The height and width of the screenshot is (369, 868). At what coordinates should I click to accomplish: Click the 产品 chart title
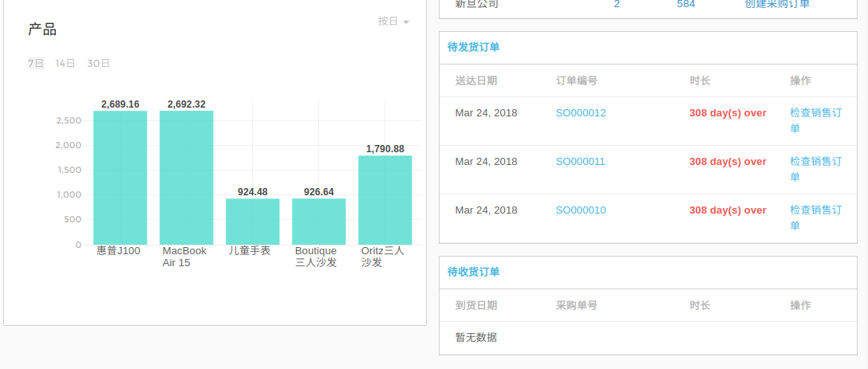click(42, 30)
